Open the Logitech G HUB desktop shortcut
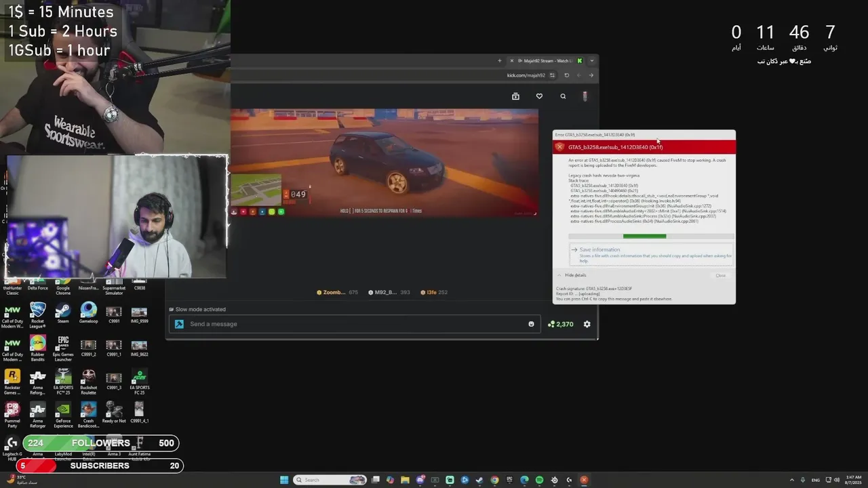The height and width of the screenshot is (488, 868). (x=12, y=448)
